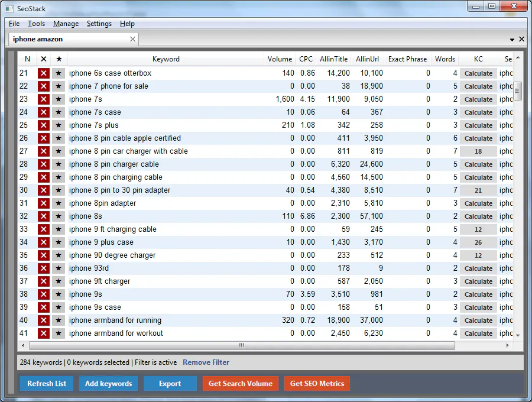This screenshot has height=402, width=532.
Task: Star iphone 8 pin charging cable keyword
Action: pyautogui.click(x=59, y=177)
